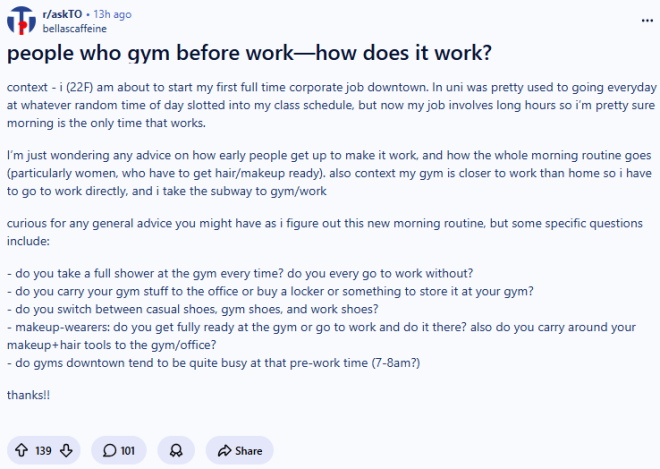Visit bellascaffeine's user profile

pyautogui.click(x=75, y=29)
